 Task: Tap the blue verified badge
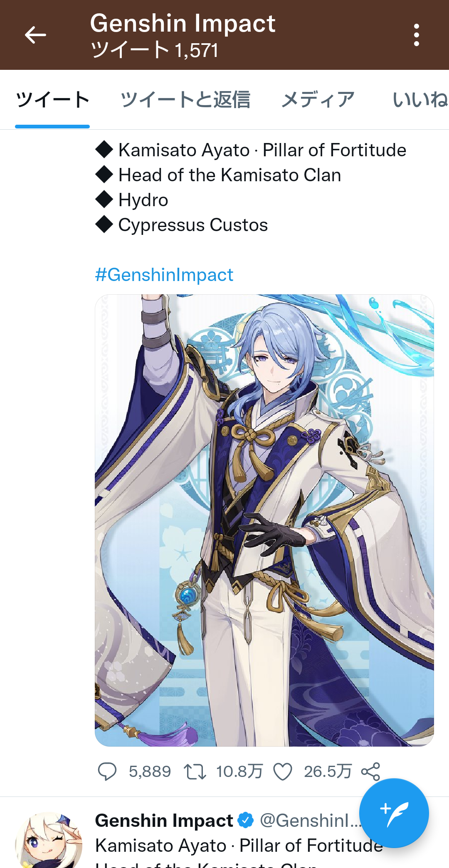(246, 820)
